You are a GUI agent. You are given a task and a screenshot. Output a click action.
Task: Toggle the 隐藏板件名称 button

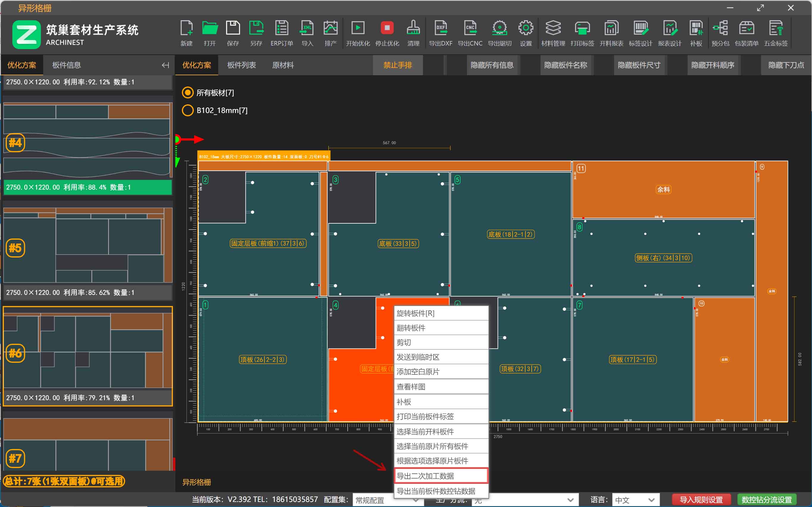click(565, 65)
